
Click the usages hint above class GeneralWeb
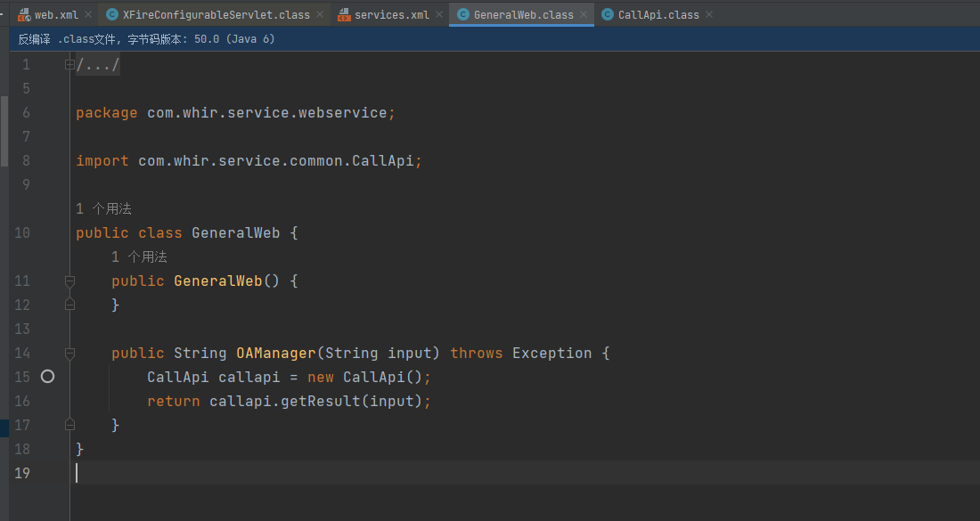coord(103,209)
